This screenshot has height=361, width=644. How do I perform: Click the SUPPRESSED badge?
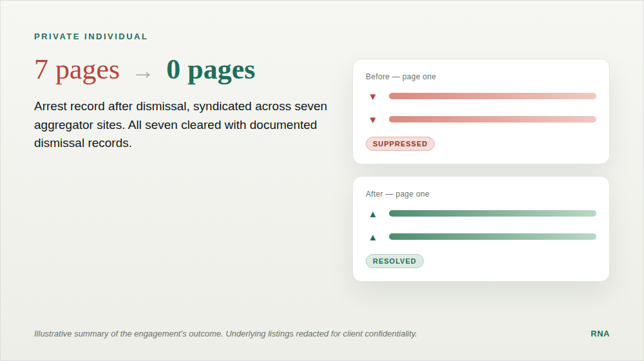tap(400, 144)
